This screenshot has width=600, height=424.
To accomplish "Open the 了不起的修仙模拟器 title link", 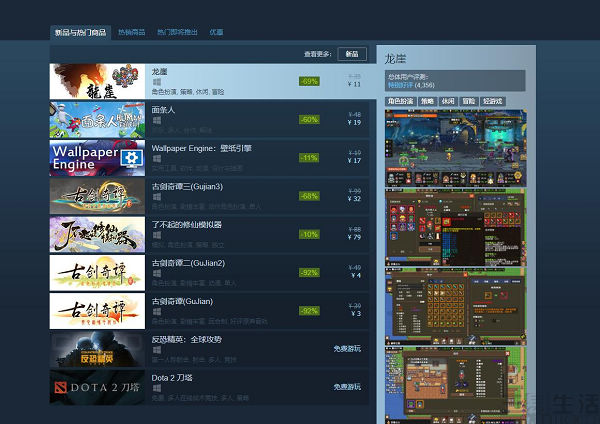I will [187, 225].
